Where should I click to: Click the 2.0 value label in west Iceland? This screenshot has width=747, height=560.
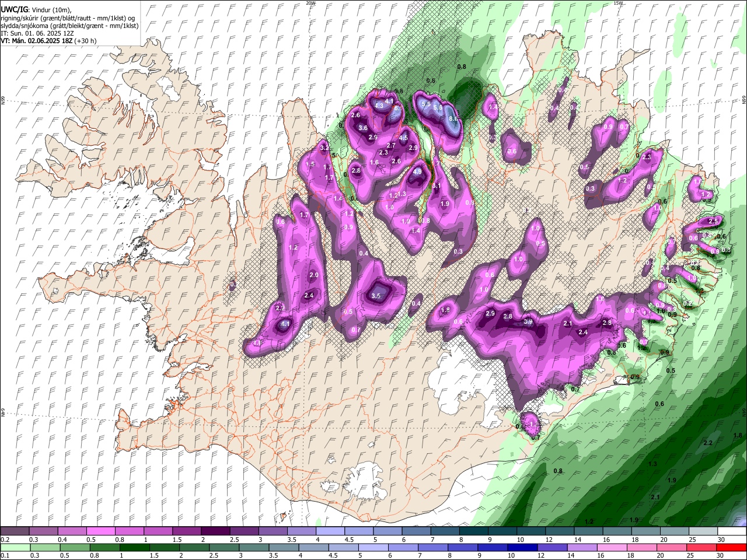314,275
